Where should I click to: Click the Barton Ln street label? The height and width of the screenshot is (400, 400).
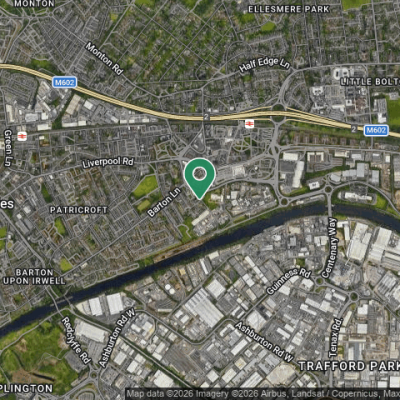164,202
